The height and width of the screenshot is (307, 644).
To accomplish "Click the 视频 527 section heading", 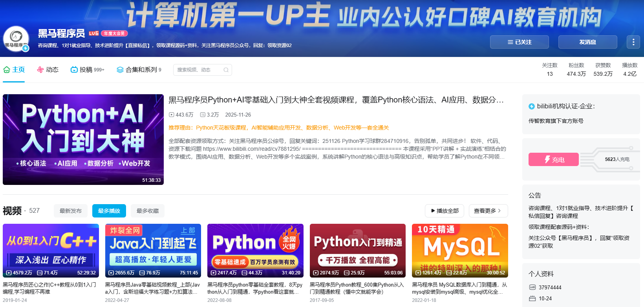I will [x=21, y=211].
